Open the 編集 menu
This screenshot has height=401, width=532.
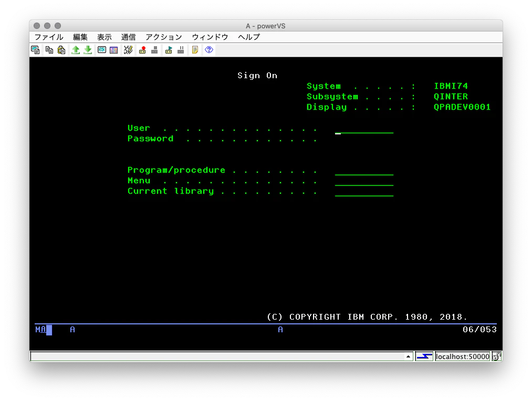80,37
